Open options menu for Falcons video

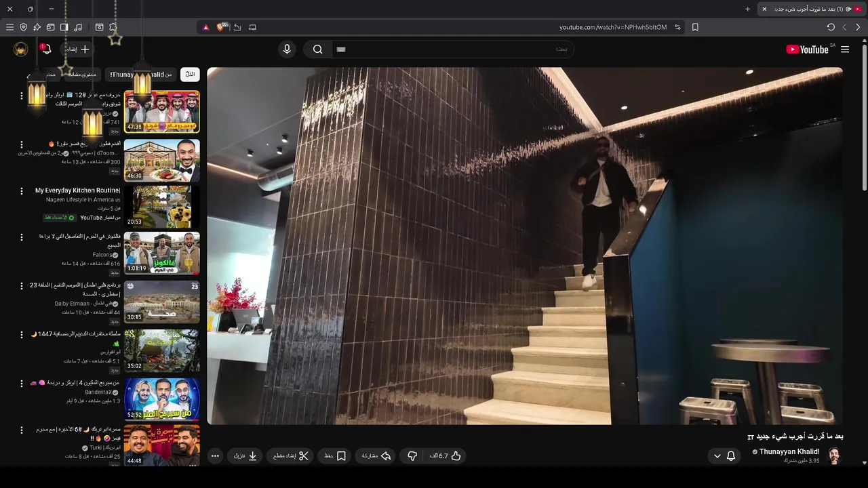point(21,237)
